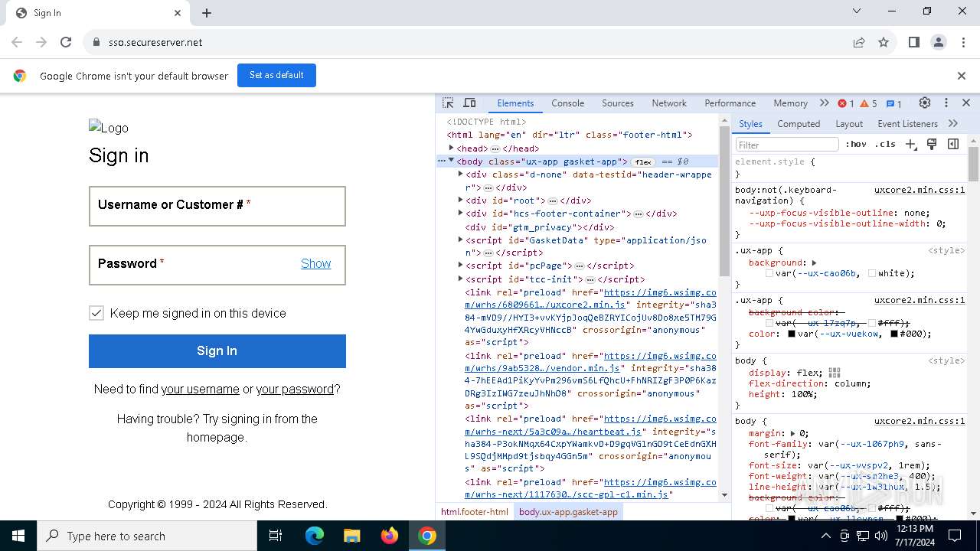Click the black swatch beside #000
Viewport: 980px width, 551px height.
893,334
